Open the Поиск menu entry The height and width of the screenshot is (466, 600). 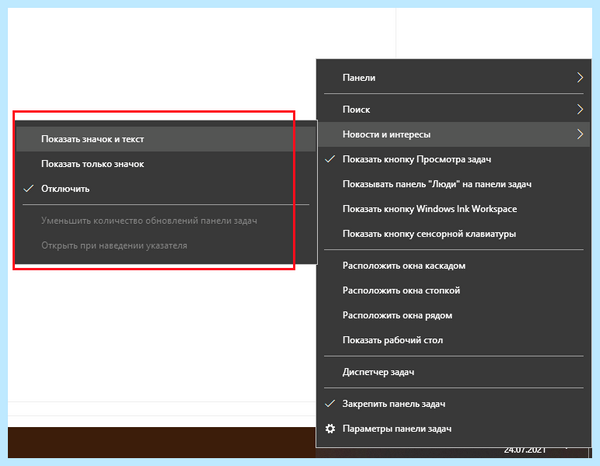coord(454,109)
